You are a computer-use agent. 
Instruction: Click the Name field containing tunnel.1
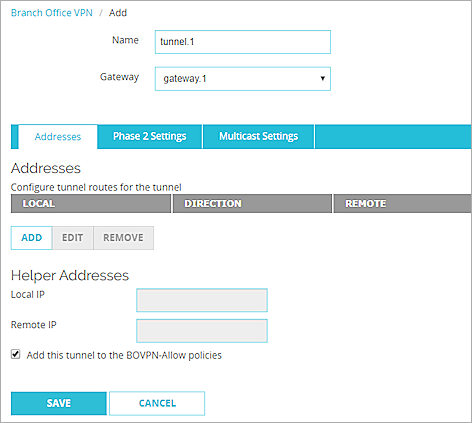click(x=243, y=42)
